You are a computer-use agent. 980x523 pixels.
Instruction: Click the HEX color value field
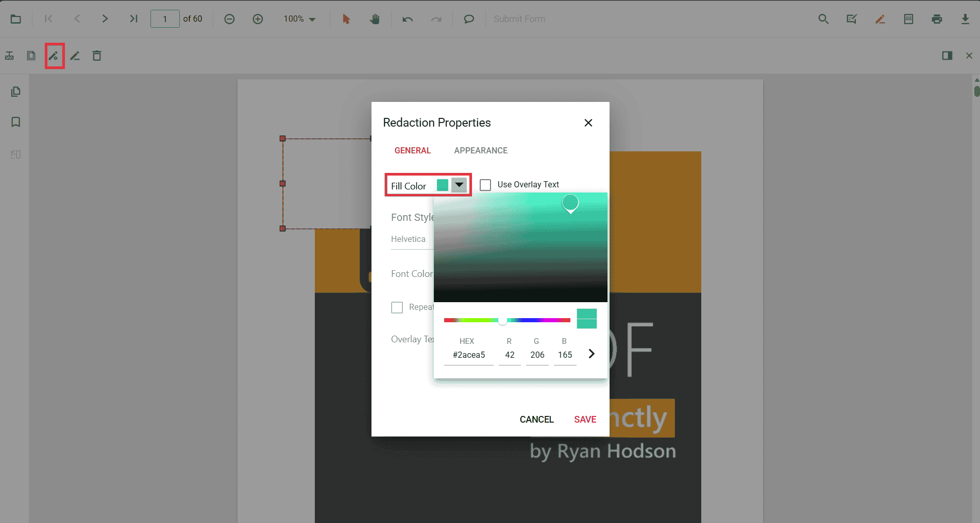(468, 355)
